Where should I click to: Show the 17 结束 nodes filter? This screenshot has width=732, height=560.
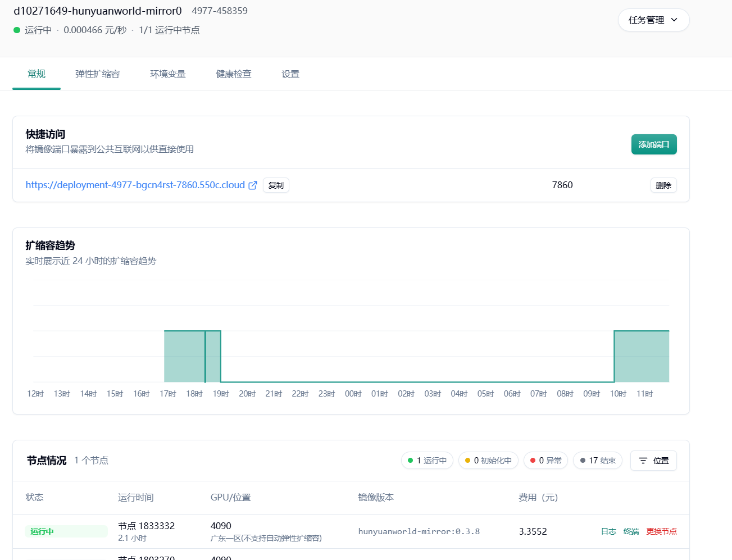(598, 461)
